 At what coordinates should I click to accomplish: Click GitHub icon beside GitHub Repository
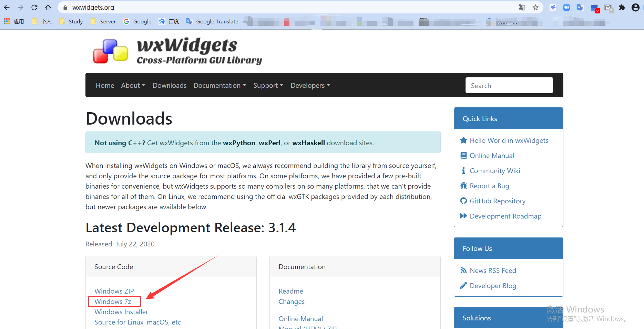[x=463, y=201]
